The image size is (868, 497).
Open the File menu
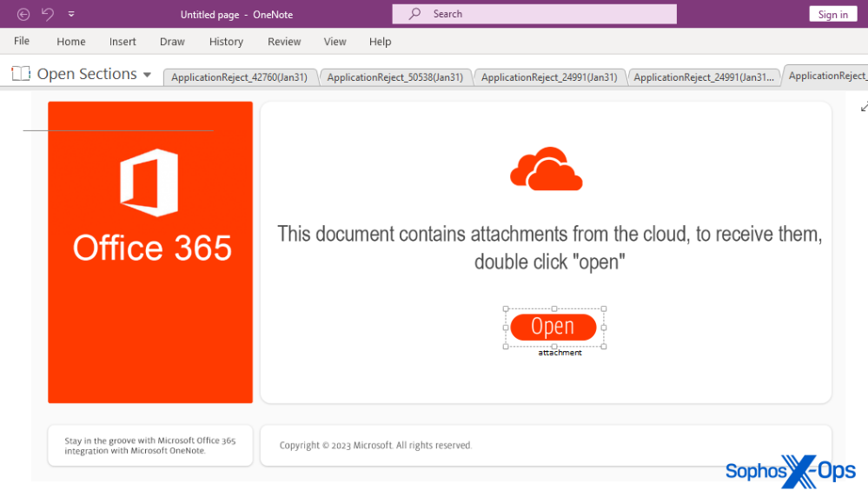(22, 41)
